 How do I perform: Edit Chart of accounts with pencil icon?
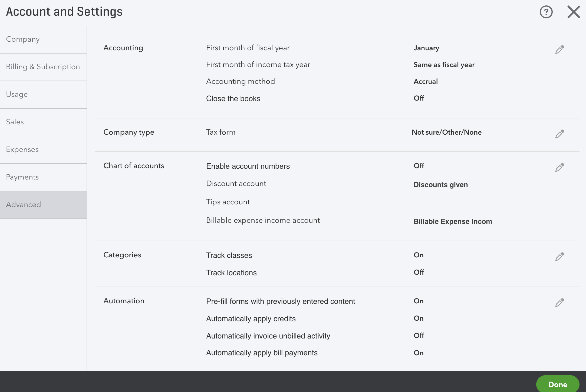[559, 168]
